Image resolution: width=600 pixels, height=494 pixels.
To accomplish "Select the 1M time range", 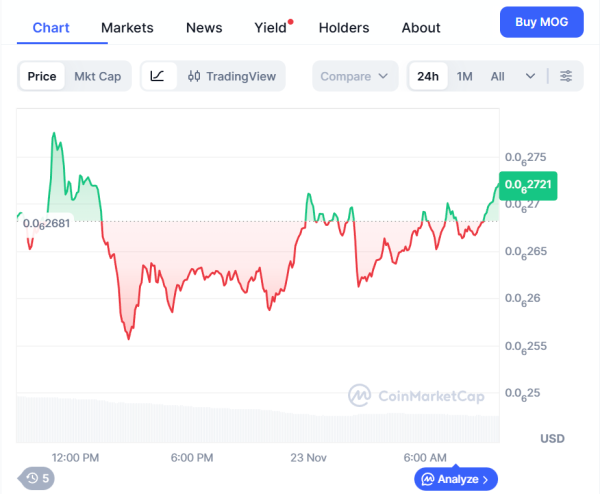I will pos(465,76).
